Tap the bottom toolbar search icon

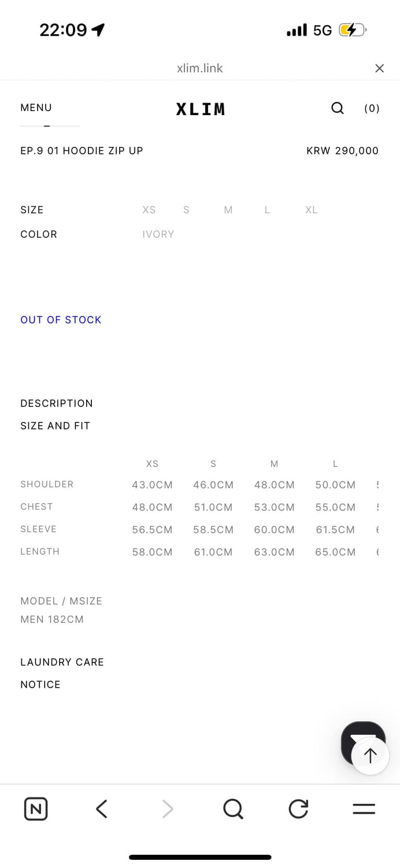[233, 808]
